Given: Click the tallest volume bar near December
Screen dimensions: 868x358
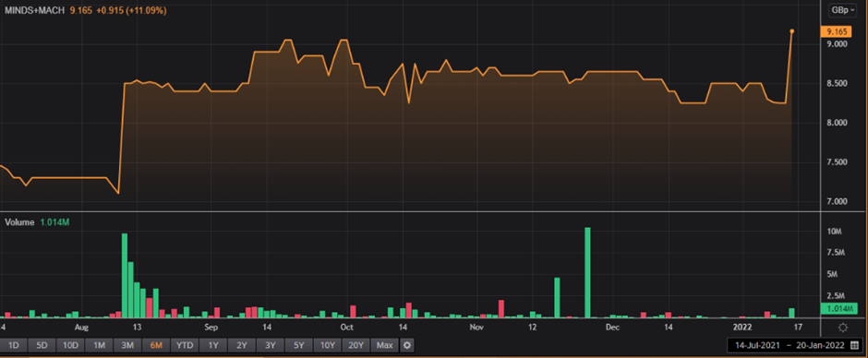Looking at the screenshot, I should point(587,273).
